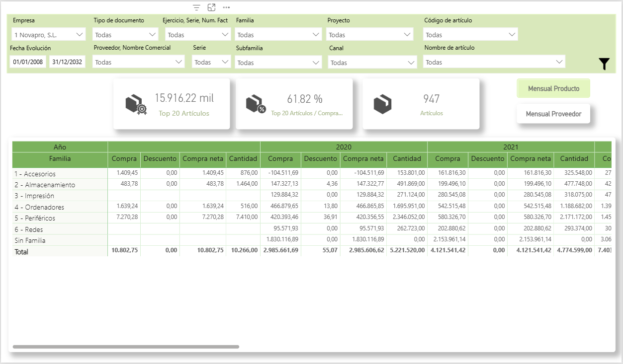Click the filter lines icon above the visual

[197, 7]
